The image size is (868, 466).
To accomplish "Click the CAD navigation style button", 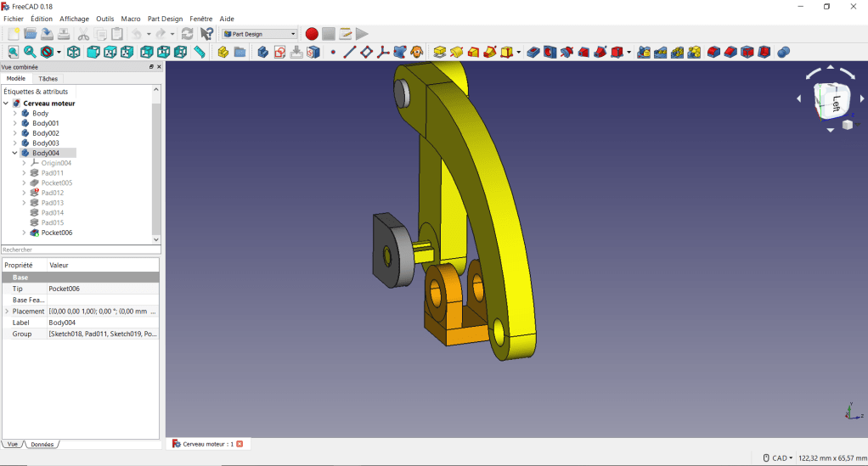I will [777, 458].
